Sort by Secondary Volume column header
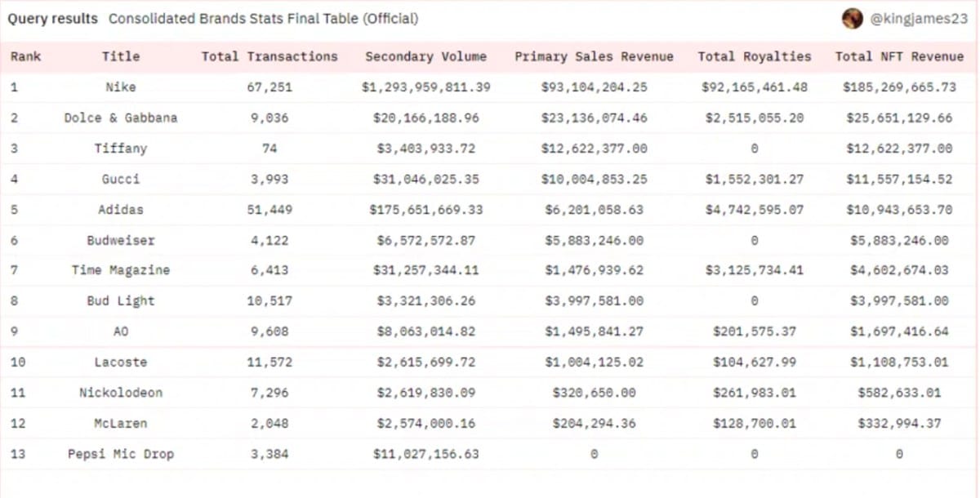This screenshot has height=498, width=980. [425, 56]
